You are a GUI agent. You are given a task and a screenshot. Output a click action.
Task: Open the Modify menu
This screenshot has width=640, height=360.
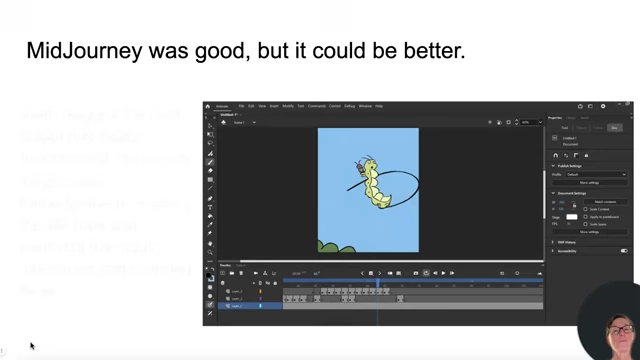(288, 106)
